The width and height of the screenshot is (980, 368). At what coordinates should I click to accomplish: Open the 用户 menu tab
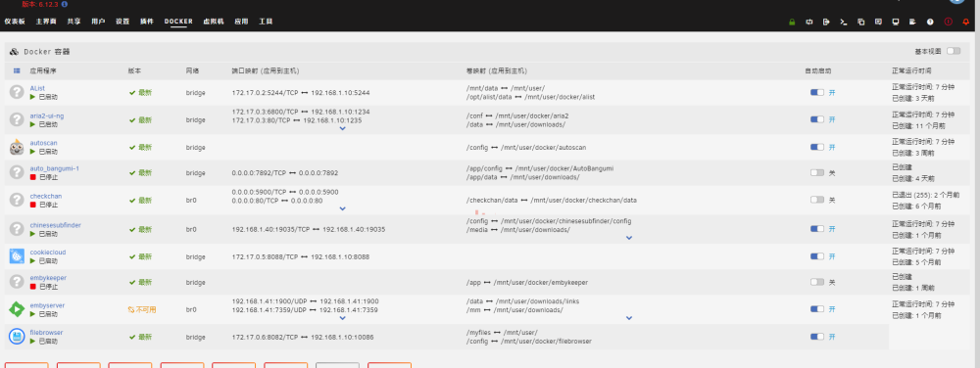98,22
